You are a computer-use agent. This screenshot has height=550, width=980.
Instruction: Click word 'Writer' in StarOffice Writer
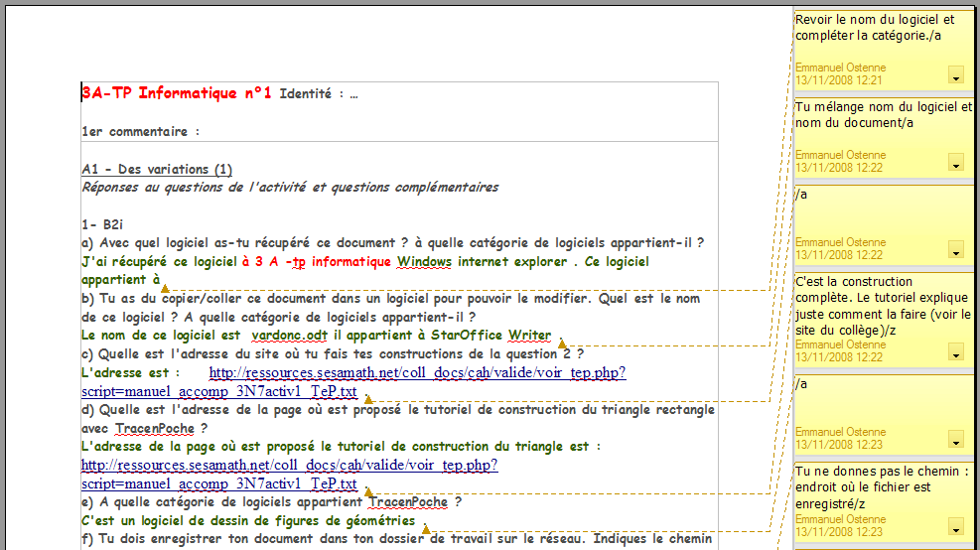coord(529,336)
